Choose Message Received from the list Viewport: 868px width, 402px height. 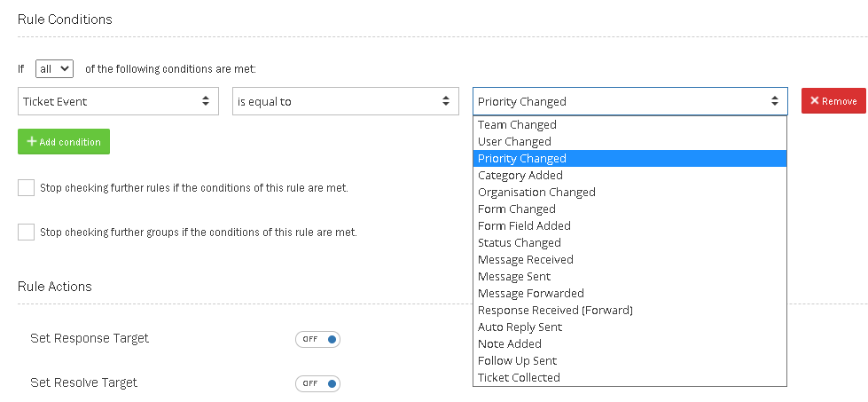coord(525,260)
